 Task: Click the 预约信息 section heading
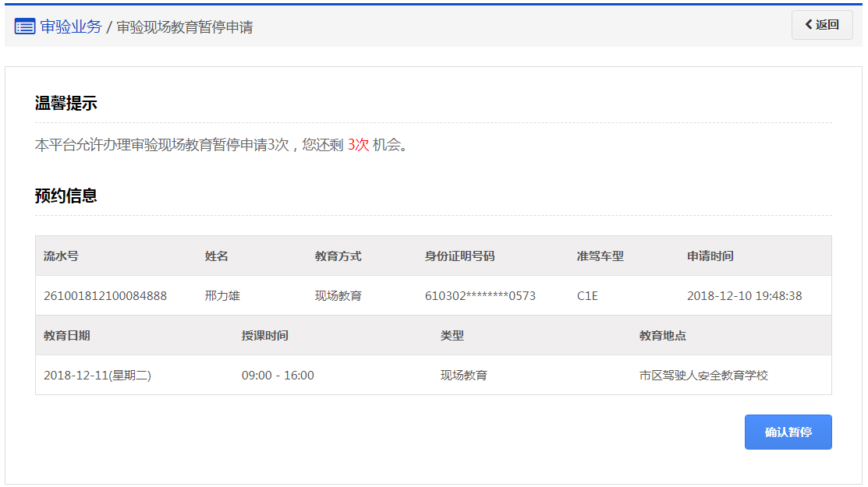(66, 196)
